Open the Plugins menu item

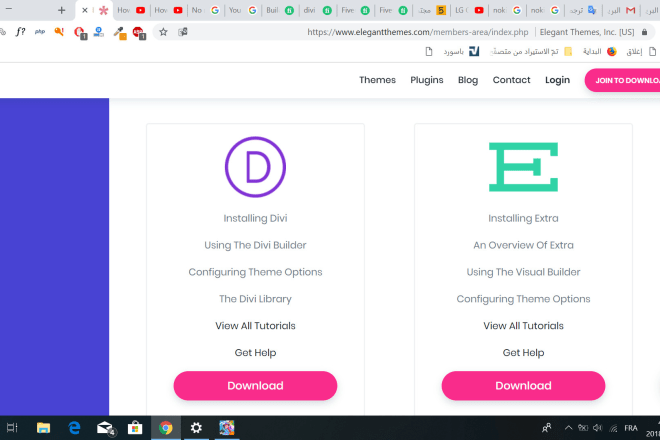(x=427, y=80)
